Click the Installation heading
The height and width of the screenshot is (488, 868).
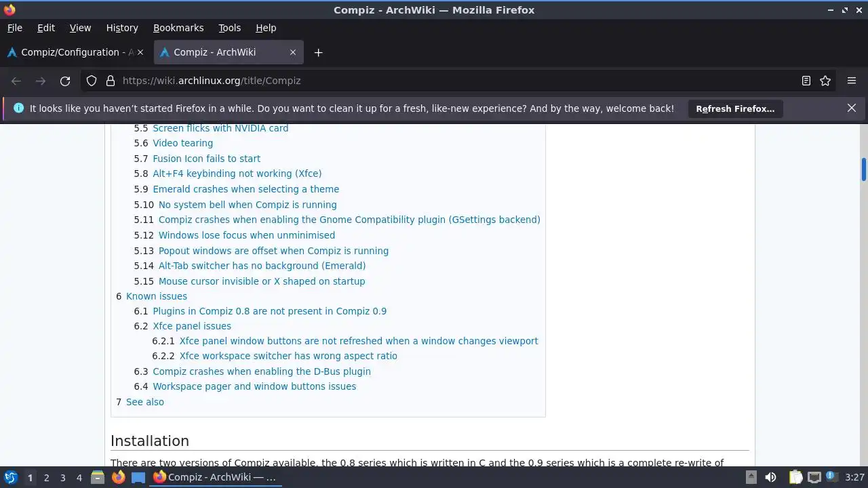click(x=150, y=441)
